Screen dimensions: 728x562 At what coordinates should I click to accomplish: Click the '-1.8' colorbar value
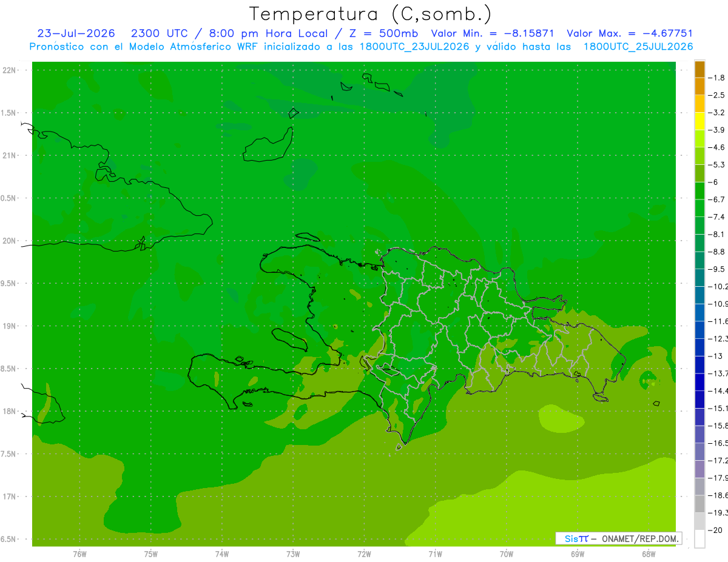[x=716, y=78]
